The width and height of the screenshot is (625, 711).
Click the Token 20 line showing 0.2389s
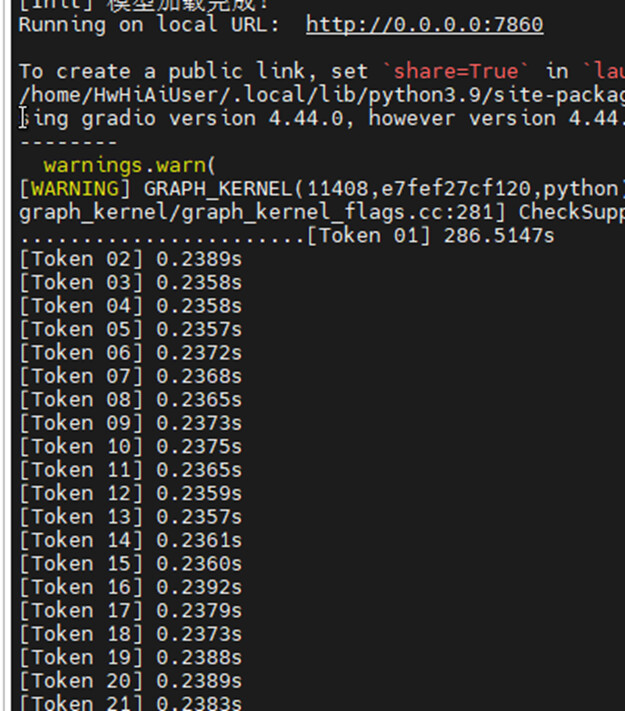pos(130,681)
